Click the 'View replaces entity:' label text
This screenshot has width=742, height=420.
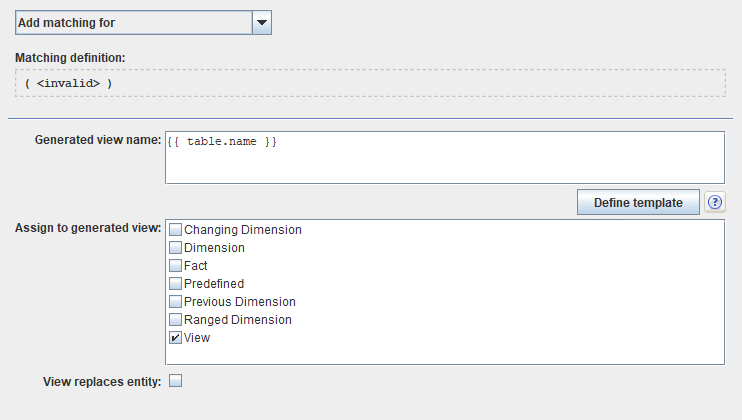[102, 381]
